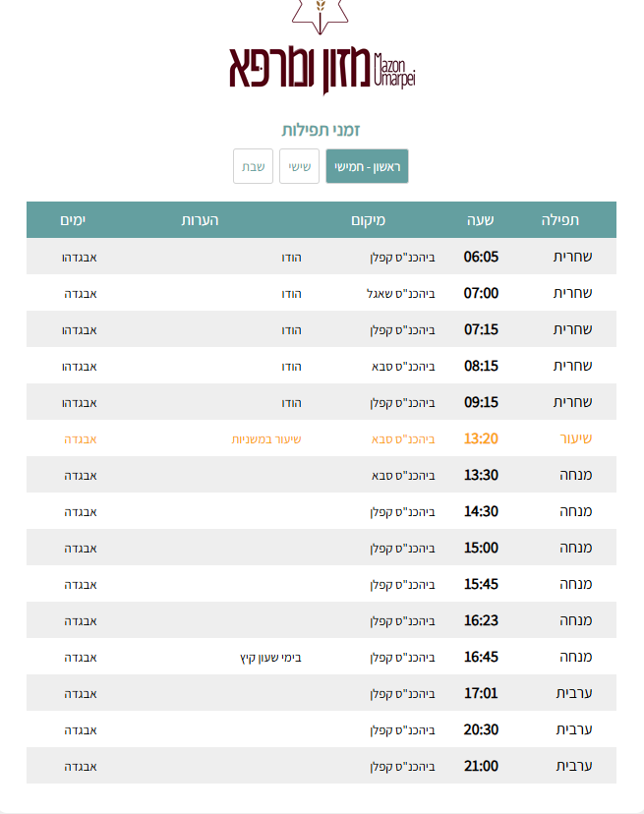Viewport: 644px width, 814px height.
Task: Select the 06:05 שחרית row
Action: tap(322, 257)
